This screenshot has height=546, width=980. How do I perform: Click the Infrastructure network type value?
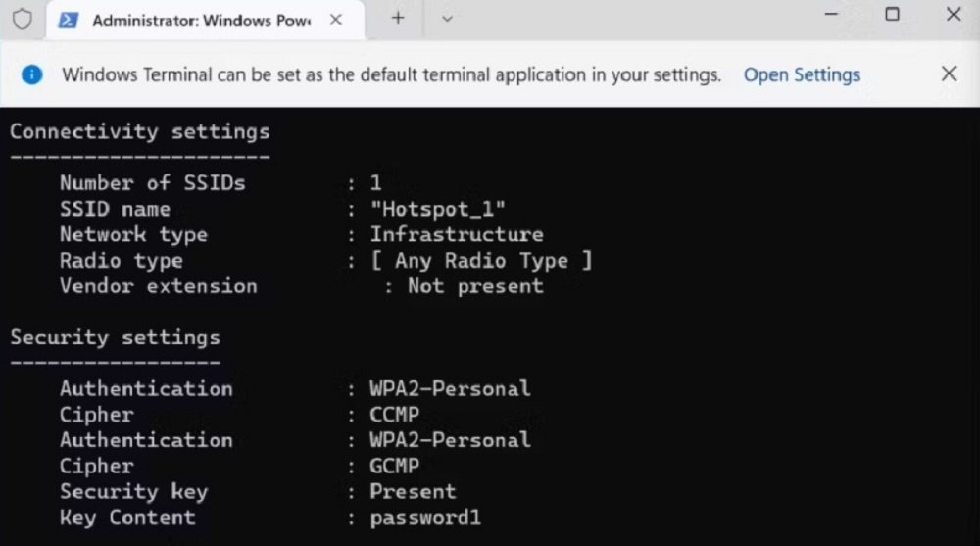(x=457, y=234)
